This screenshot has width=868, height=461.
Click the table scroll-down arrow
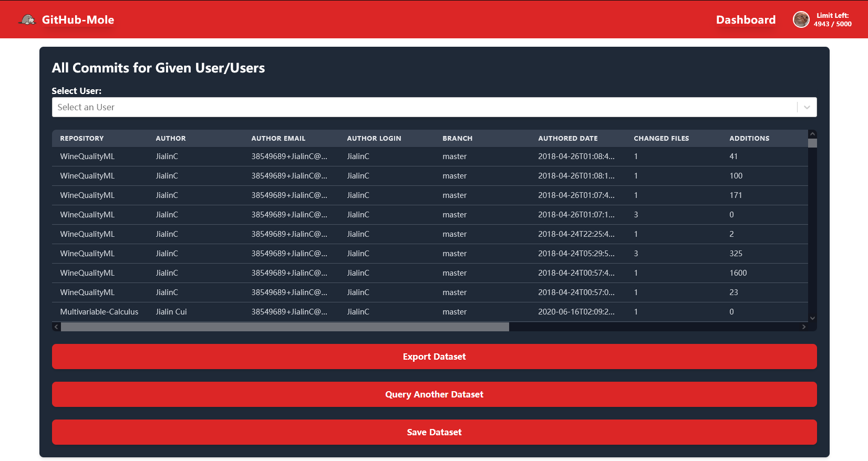[x=812, y=318]
